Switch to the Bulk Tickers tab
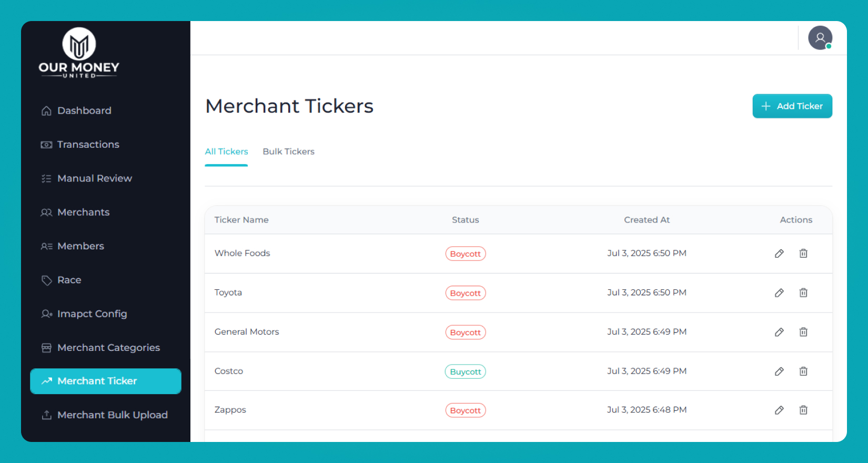The width and height of the screenshot is (868, 463). pos(288,152)
